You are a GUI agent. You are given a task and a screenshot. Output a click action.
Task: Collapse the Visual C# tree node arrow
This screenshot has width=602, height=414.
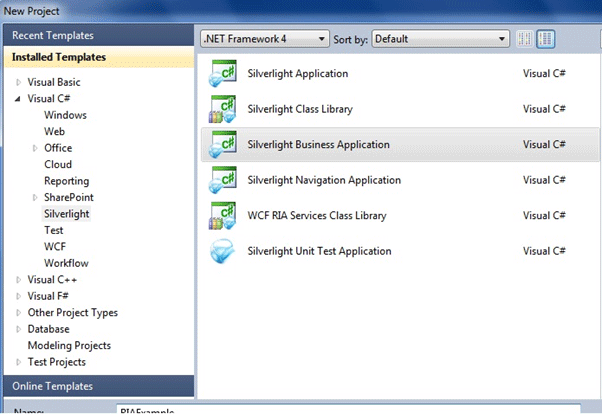click(18, 99)
